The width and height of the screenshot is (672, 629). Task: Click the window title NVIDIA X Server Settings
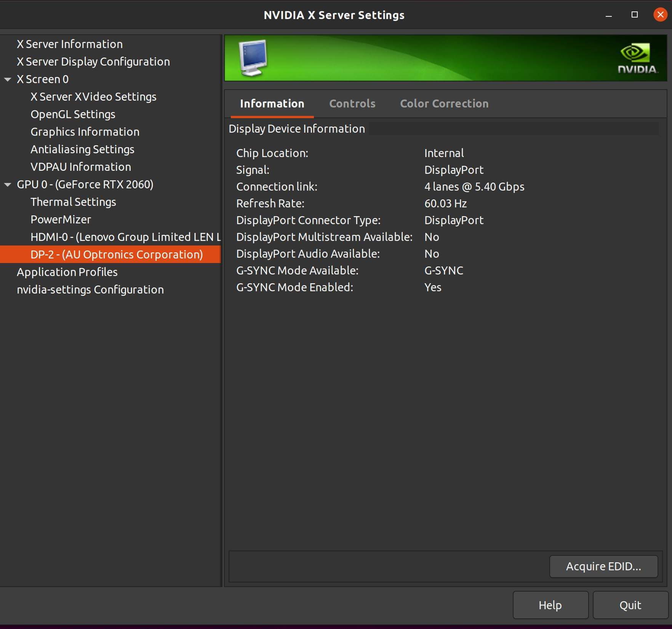pos(334,15)
